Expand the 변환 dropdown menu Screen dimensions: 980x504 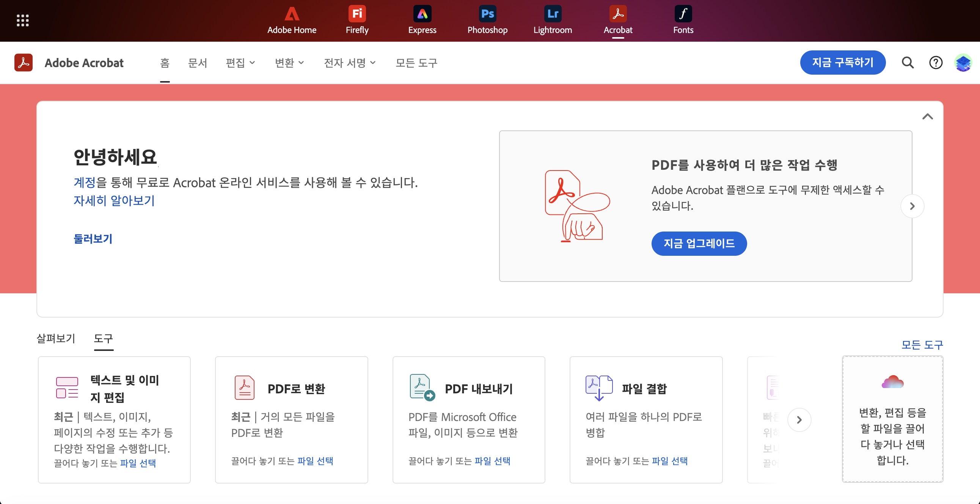click(289, 63)
